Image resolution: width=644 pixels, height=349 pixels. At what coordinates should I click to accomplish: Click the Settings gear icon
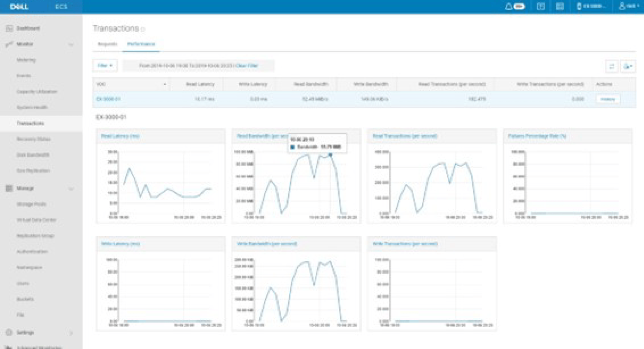pos(9,332)
